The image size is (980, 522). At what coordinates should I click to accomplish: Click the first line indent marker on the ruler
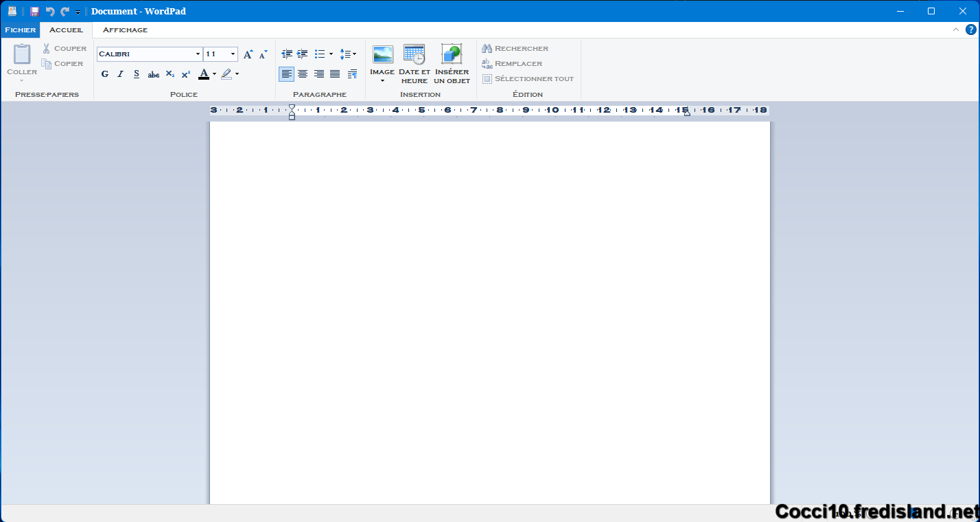click(292, 107)
